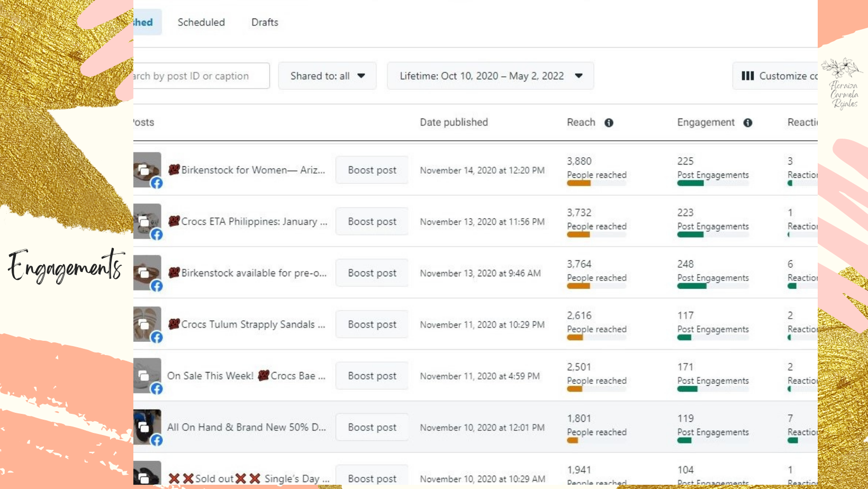Screen dimensions: 868x489
Task: Boost the Birkenstock available for pre-order post
Action: tap(372, 273)
